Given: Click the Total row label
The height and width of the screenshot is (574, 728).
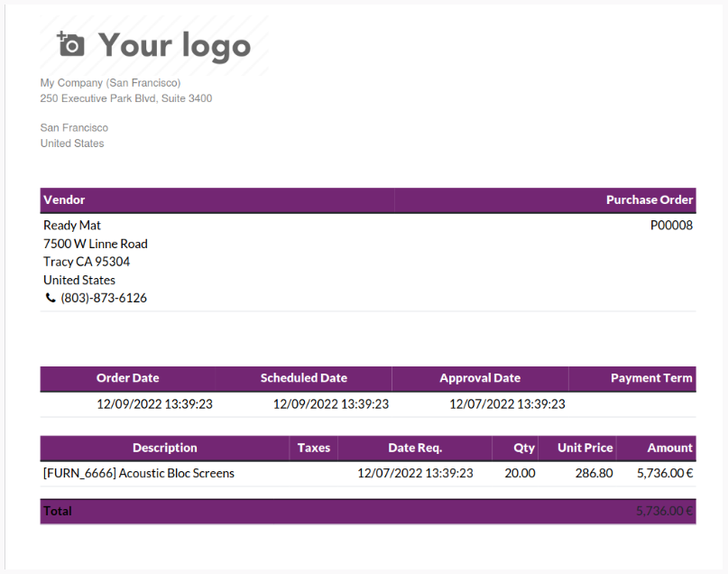Looking at the screenshot, I should 58,511.
